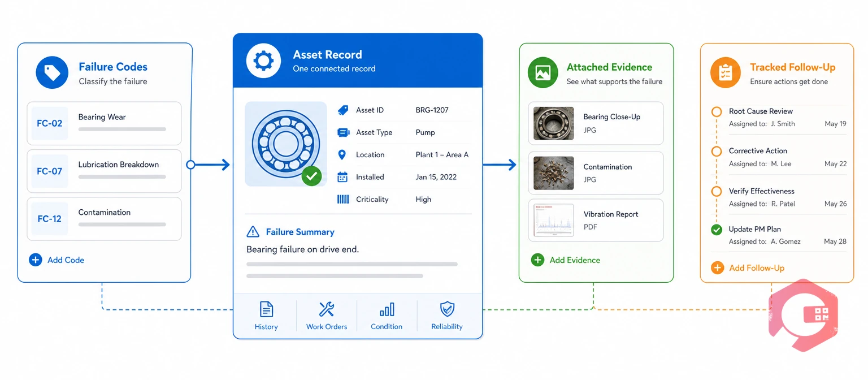Image resolution: width=868 pixels, height=380 pixels.
Task: Click the plus icon beside Add Follow-Up
Action: (x=717, y=268)
